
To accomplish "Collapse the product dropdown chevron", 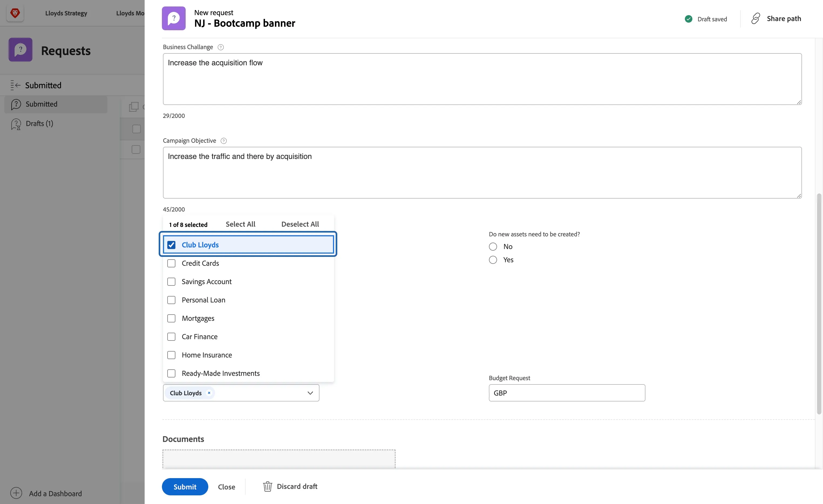I will (x=310, y=393).
